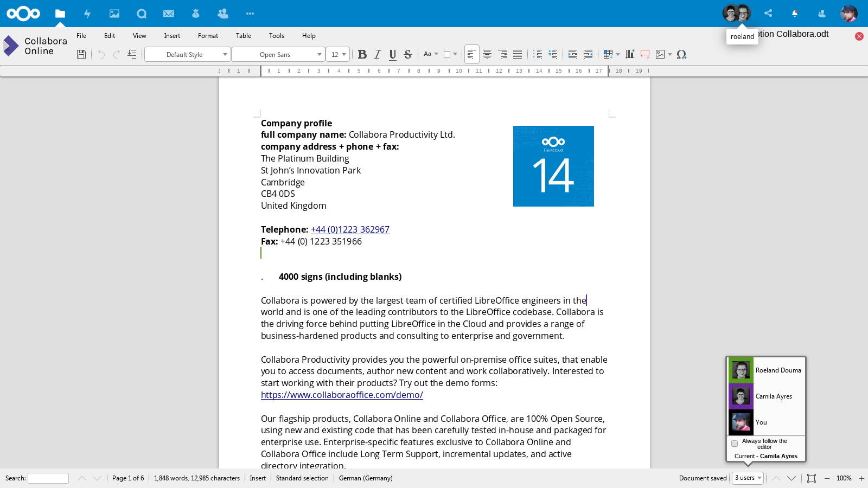
Task: Fit page to width in status bar
Action: click(812, 478)
